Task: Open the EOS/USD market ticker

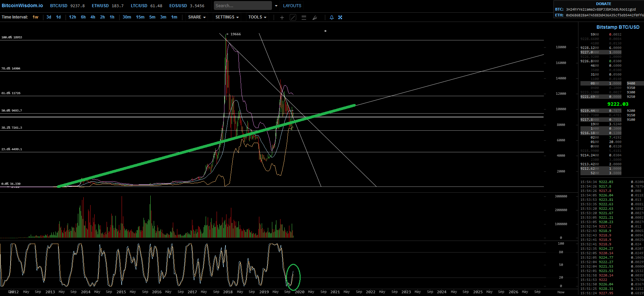Action: click(x=187, y=6)
